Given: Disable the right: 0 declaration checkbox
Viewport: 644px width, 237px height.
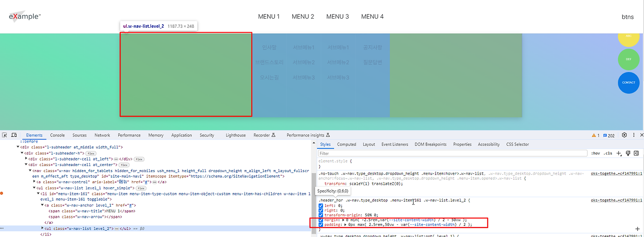Looking at the screenshot, I should [321, 211].
